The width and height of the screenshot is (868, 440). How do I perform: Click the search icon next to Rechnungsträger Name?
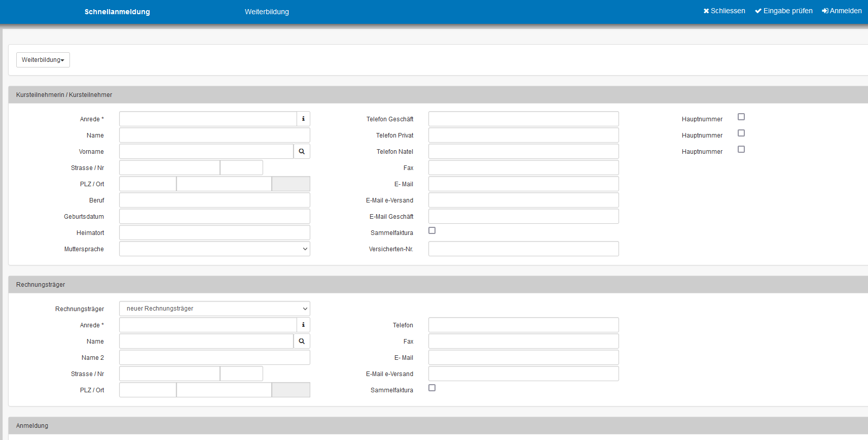point(302,341)
